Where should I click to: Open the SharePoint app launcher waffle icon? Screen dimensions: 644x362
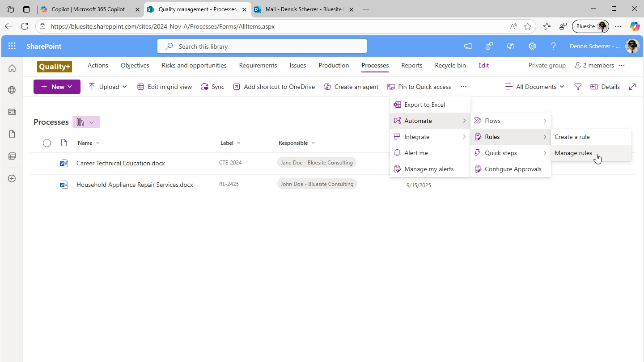[12, 46]
